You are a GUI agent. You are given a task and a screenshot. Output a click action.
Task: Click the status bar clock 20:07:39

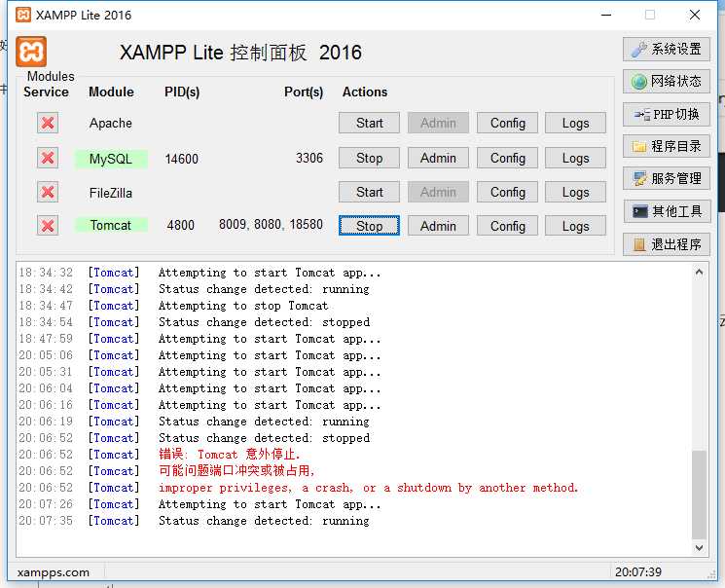(638, 572)
